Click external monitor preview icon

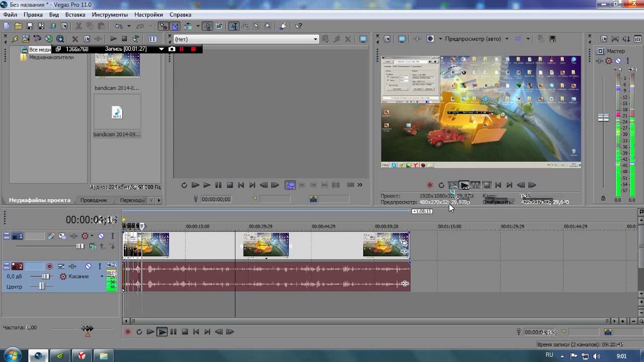click(402, 39)
